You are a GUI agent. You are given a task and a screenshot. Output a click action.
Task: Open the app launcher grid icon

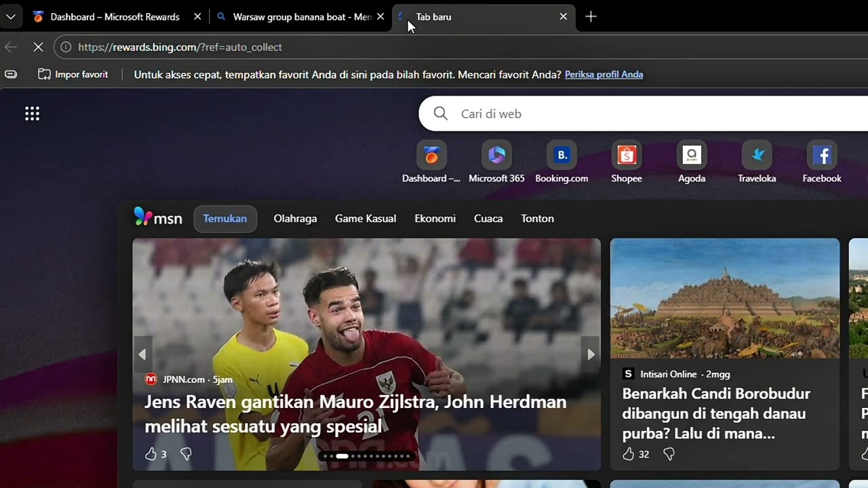[32, 114]
